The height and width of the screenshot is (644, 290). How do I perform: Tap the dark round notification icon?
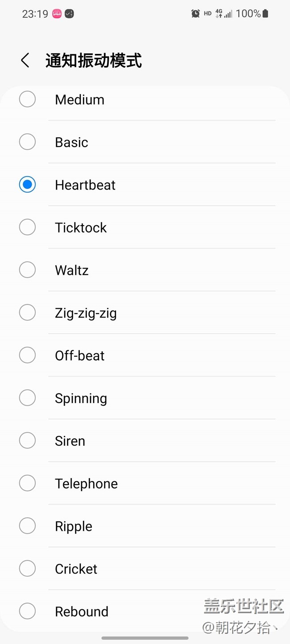point(69,14)
